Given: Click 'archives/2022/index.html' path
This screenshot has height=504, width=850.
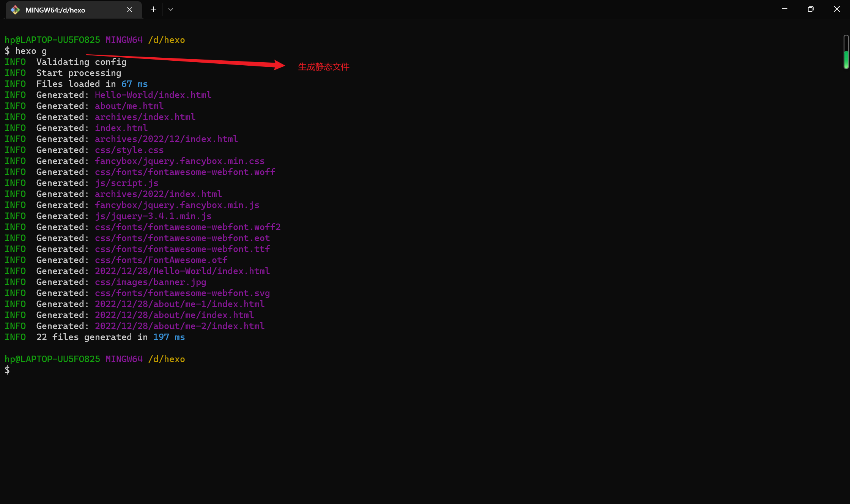Looking at the screenshot, I should click(x=158, y=194).
